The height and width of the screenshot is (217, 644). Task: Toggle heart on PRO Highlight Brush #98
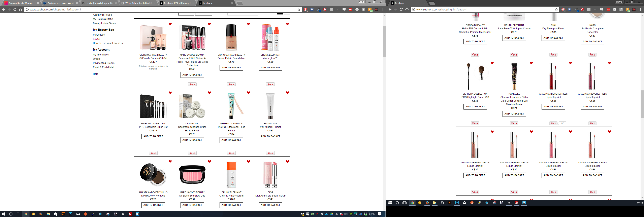[492, 63]
